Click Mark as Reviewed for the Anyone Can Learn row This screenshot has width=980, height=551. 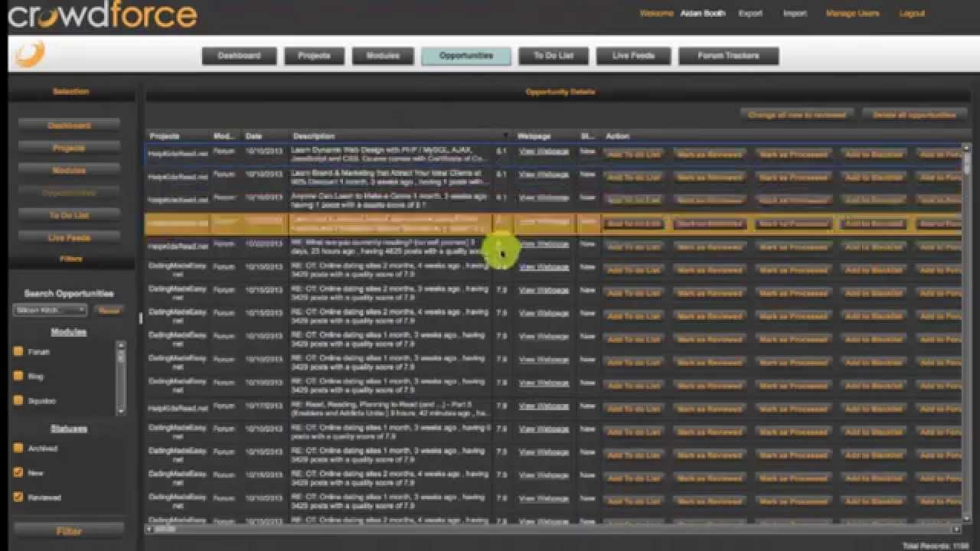point(709,201)
